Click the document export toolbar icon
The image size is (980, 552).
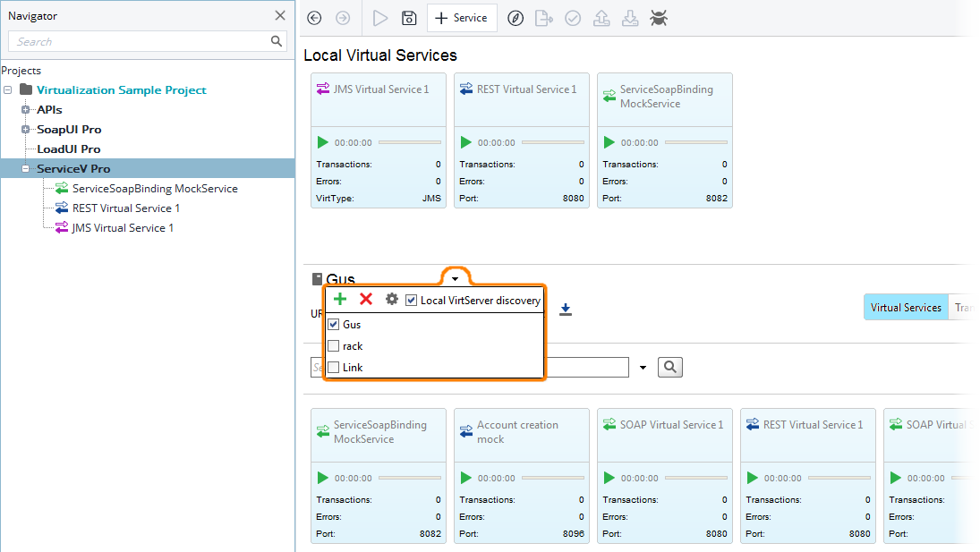(544, 18)
